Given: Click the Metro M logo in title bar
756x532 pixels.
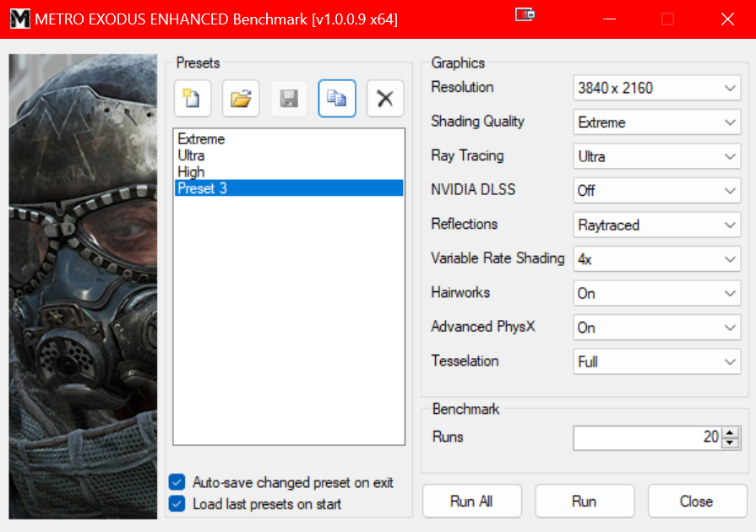Looking at the screenshot, I should (19, 19).
